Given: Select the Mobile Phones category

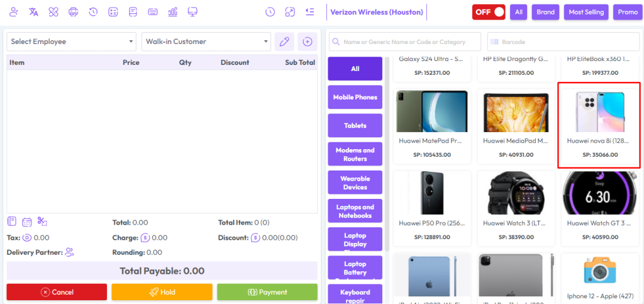Looking at the screenshot, I should (355, 97).
